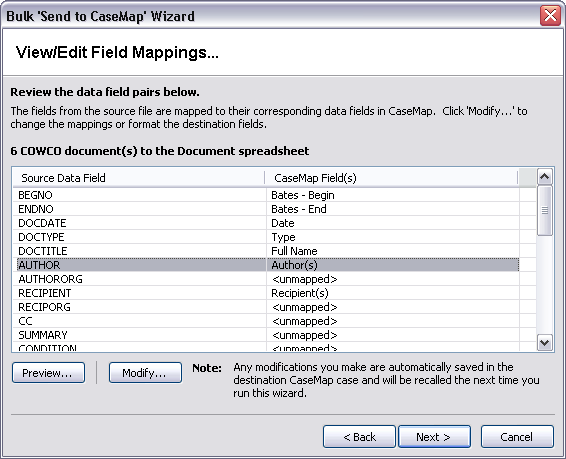566x459 pixels.
Task: Sort by Source Data Field column header
Action: [139, 178]
